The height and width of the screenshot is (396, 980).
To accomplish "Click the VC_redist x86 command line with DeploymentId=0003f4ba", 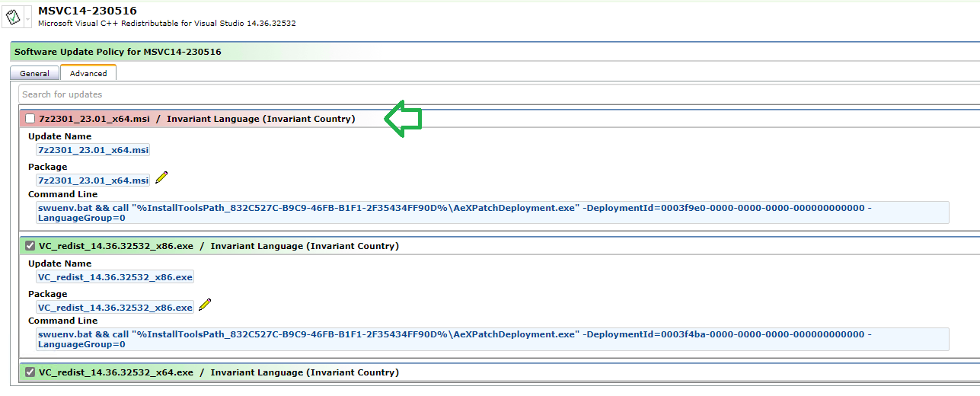I will [493, 339].
